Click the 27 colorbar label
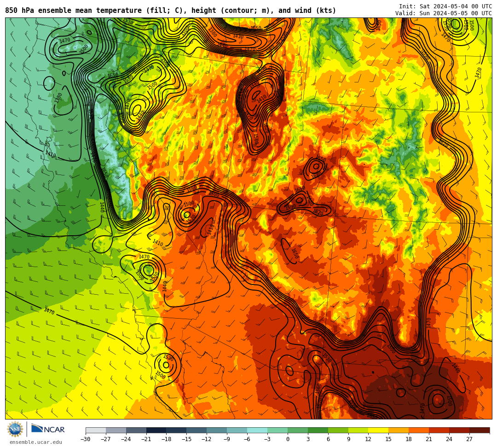Screen dimensions: 497x448 tap(469, 439)
